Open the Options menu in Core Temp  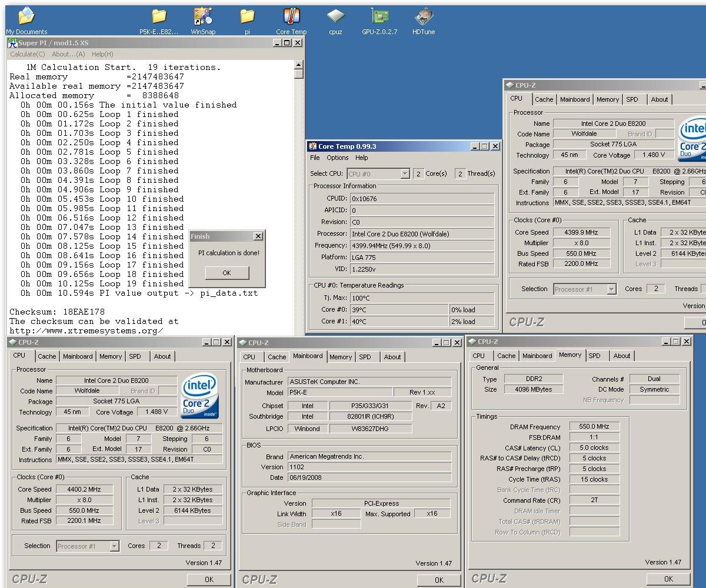(x=338, y=158)
